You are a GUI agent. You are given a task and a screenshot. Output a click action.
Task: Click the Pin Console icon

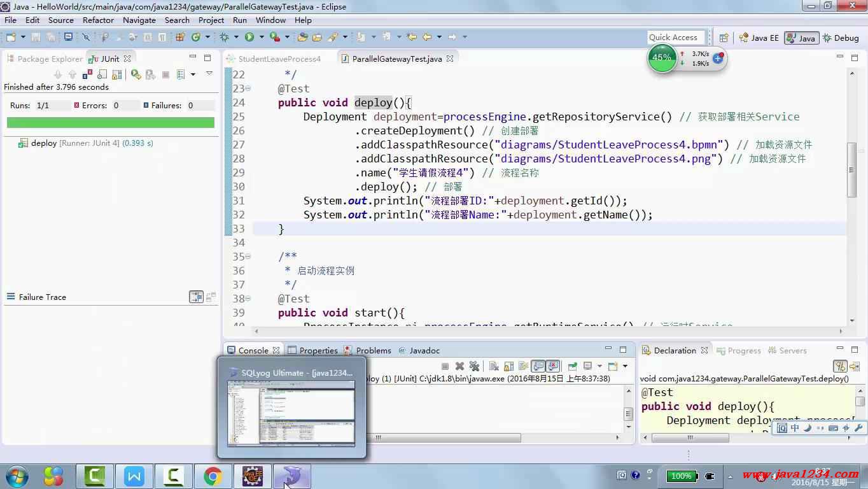571,366
